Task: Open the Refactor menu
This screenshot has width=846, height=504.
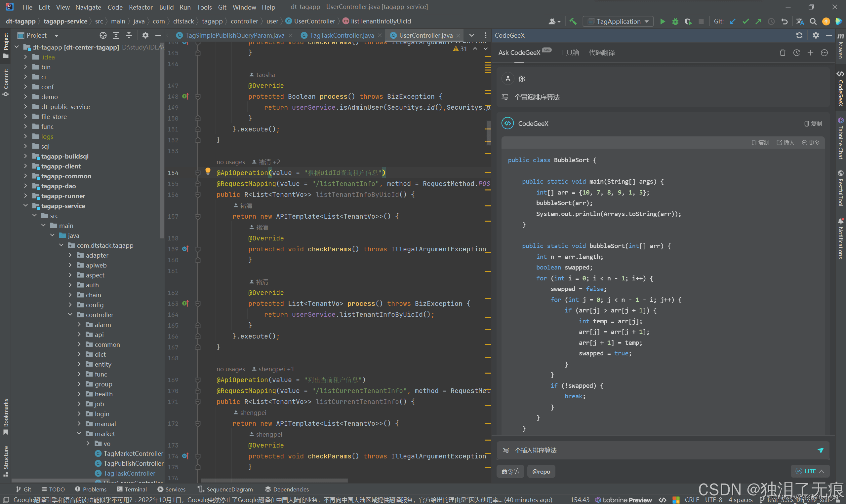Action: [141, 7]
